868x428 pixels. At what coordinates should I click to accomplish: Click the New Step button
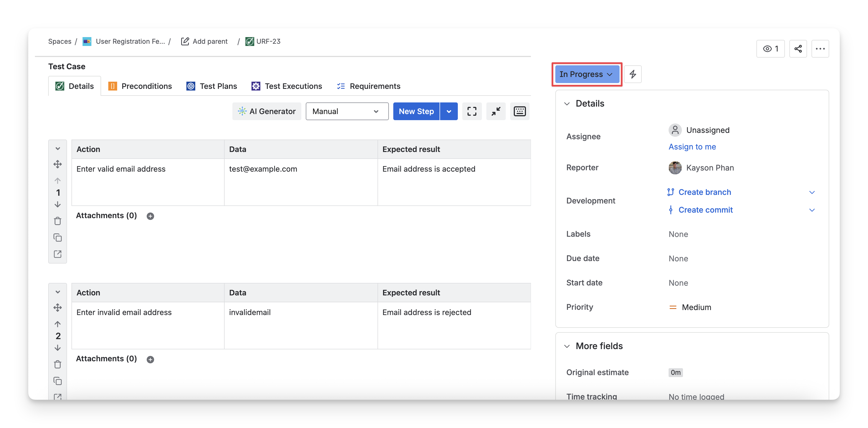416,111
